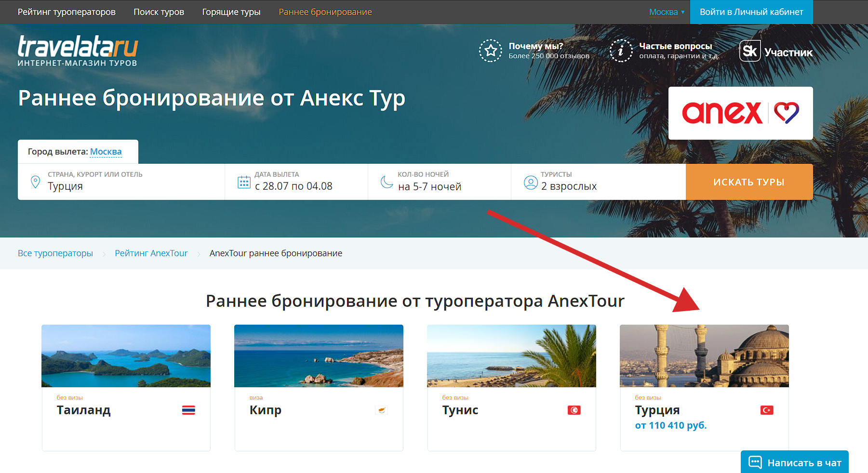Open the на 5-7 ночей nights selector

(x=429, y=186)
